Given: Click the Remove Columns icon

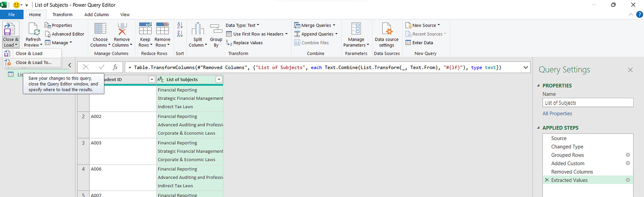Looking at the screenshot, I should pyautogui.click(x=121, y=29).
